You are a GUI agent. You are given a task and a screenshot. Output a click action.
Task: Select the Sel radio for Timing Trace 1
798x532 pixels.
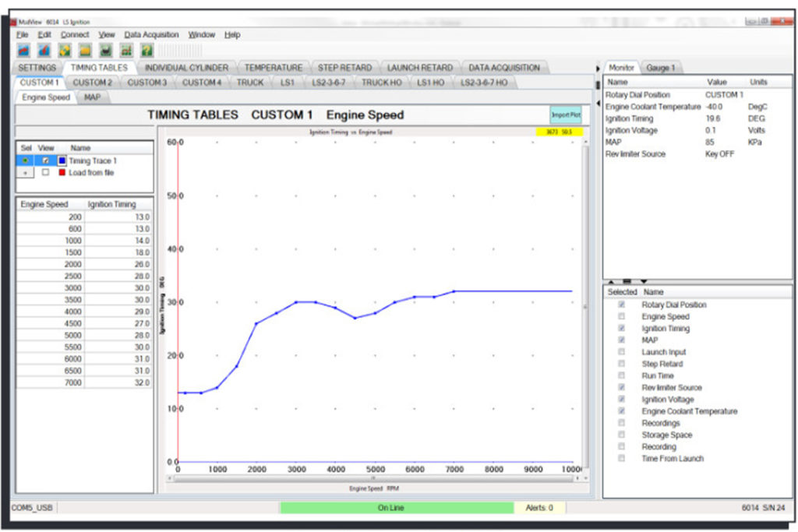(x=25, y=160)
